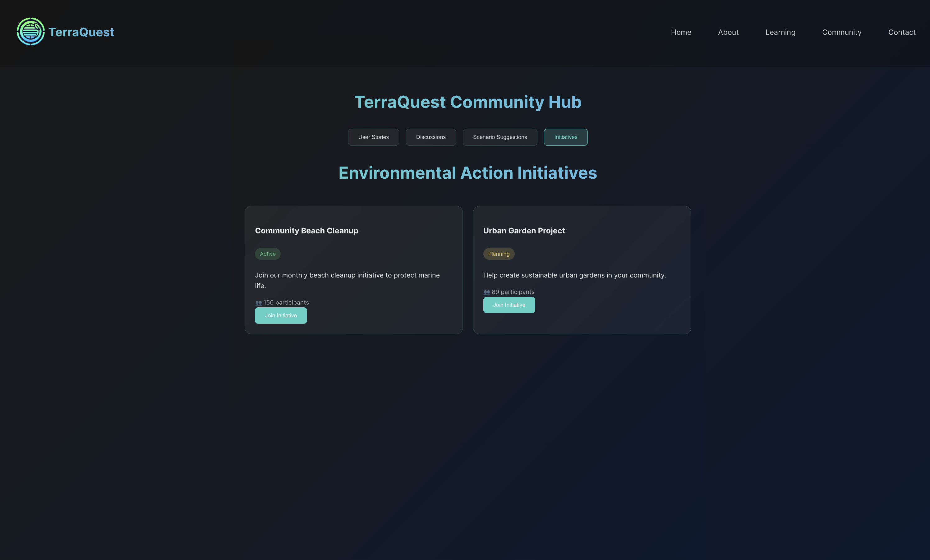Open the About page link
Image resolution: width=930 pixels, height=560 pixels.
click(x=728, y=32)
